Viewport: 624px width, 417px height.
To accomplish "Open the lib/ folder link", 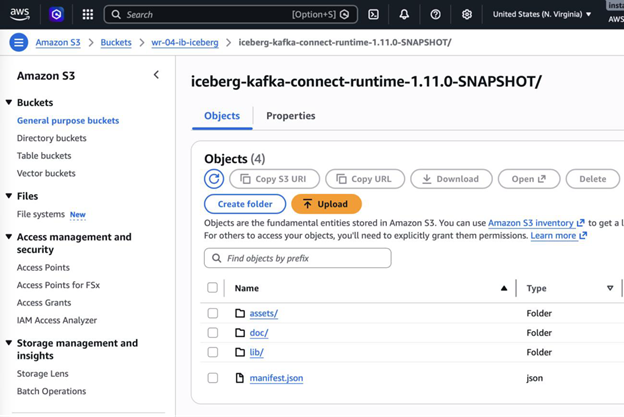I will (256, 352).
